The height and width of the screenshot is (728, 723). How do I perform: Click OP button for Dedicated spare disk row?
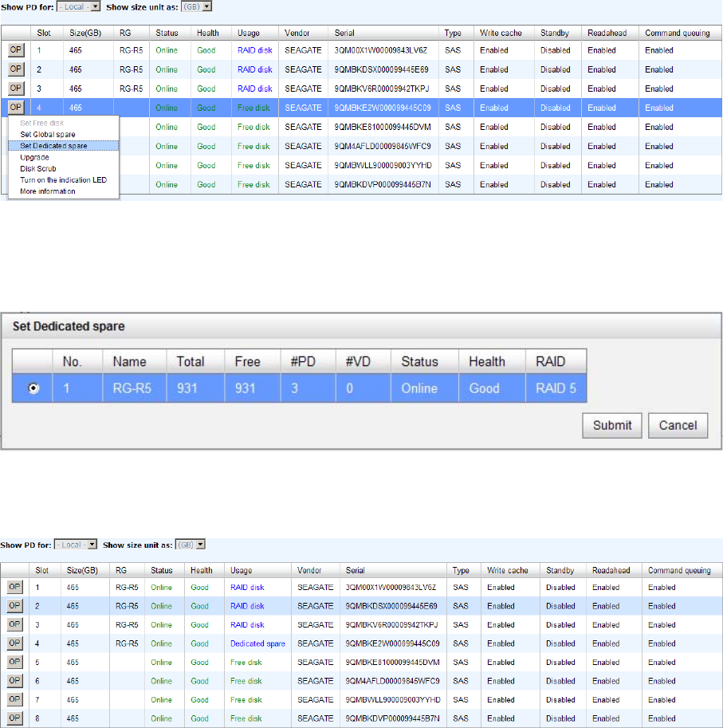coord(16,643)
